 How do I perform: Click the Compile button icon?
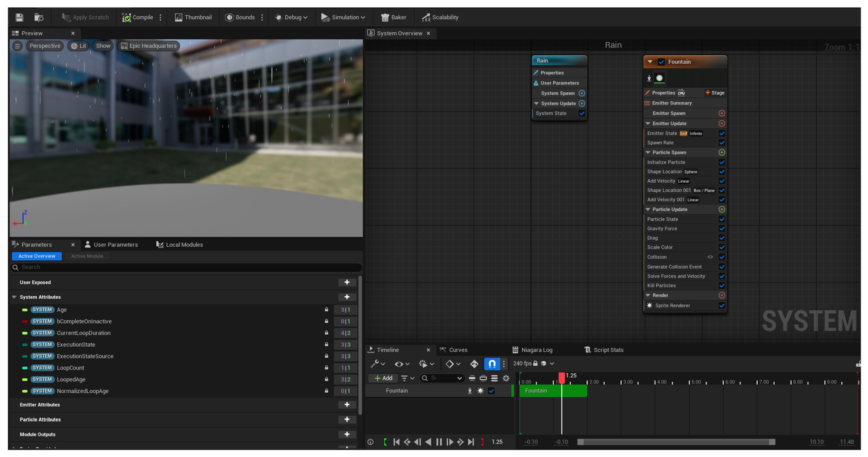[126, 17]
